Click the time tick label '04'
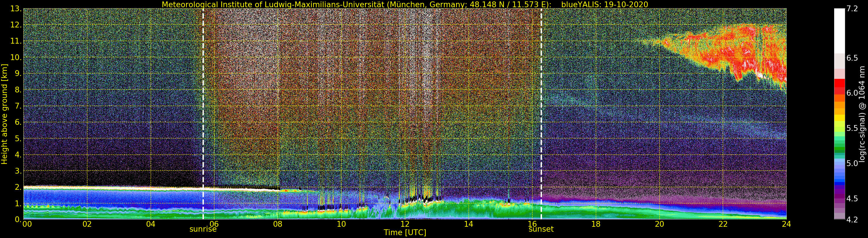This screenshot has width=868, height=238. click(151, 224)
